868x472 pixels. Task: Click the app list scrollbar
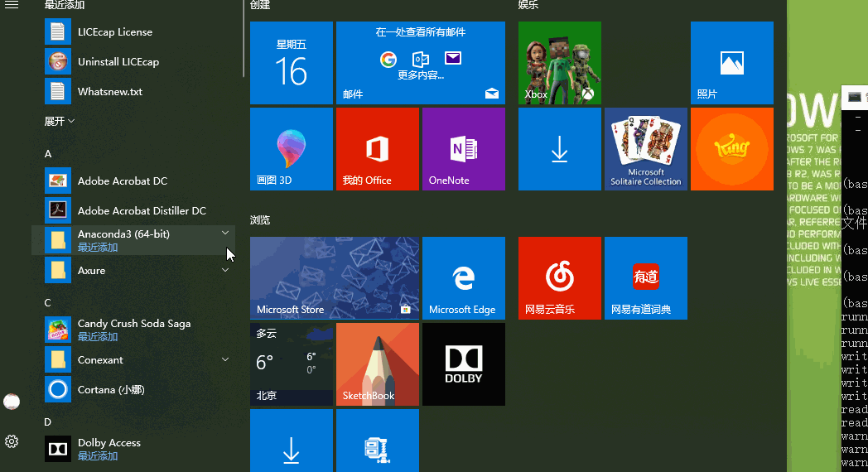point(243,39)
